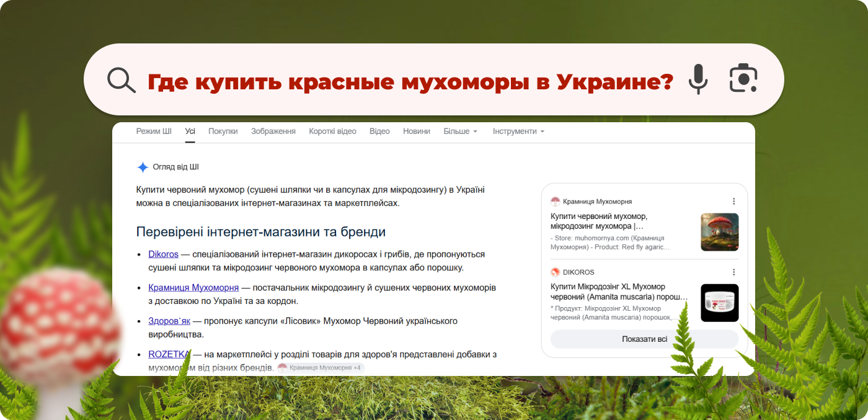Open Купити червоний мухомор, мікродозинг card title
This screenshot has height=420, width=868.
599,221
